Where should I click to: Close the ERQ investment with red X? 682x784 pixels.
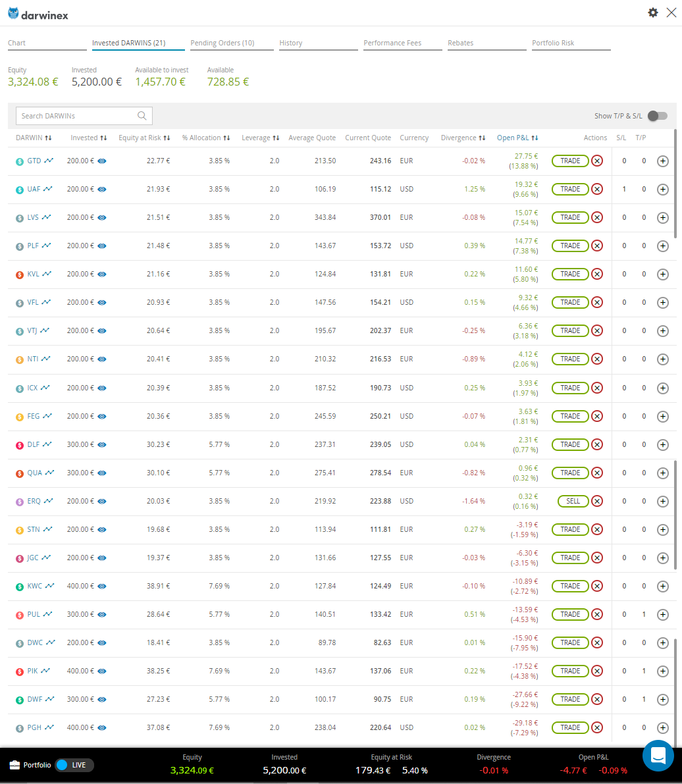pos(597,501)
